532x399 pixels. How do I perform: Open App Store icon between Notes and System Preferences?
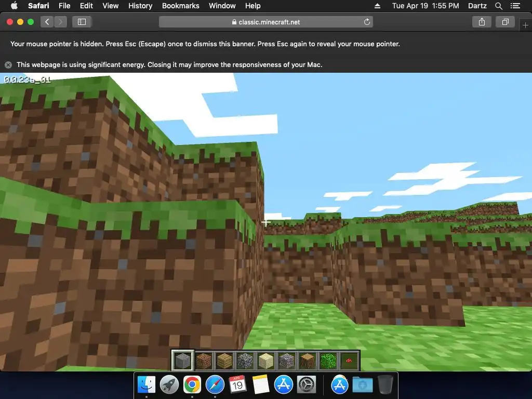[x=283, y=385]
